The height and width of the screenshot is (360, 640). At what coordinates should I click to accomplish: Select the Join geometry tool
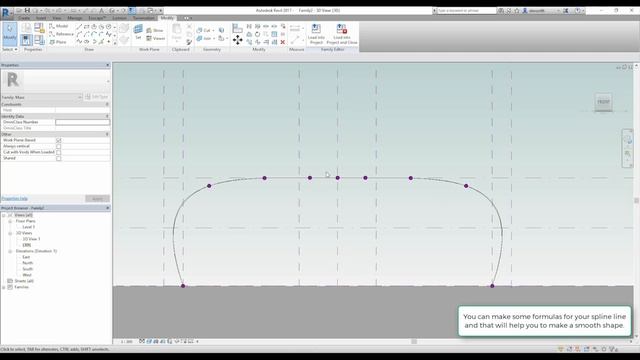pyautogui.click(x=204, y=38)
